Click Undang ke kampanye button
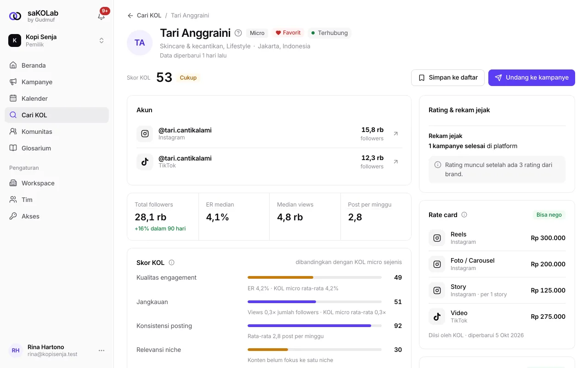The image size is (588, 368). click(x=531, y=78)
